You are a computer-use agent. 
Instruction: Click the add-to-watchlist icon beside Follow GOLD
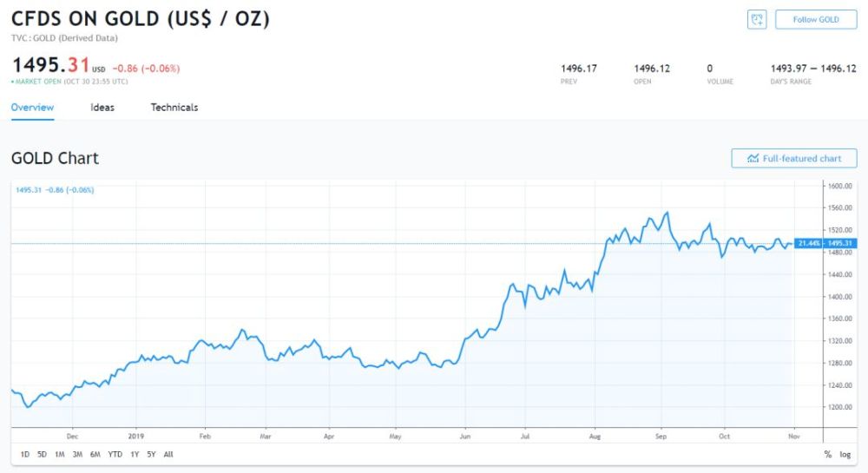(757, 19)
